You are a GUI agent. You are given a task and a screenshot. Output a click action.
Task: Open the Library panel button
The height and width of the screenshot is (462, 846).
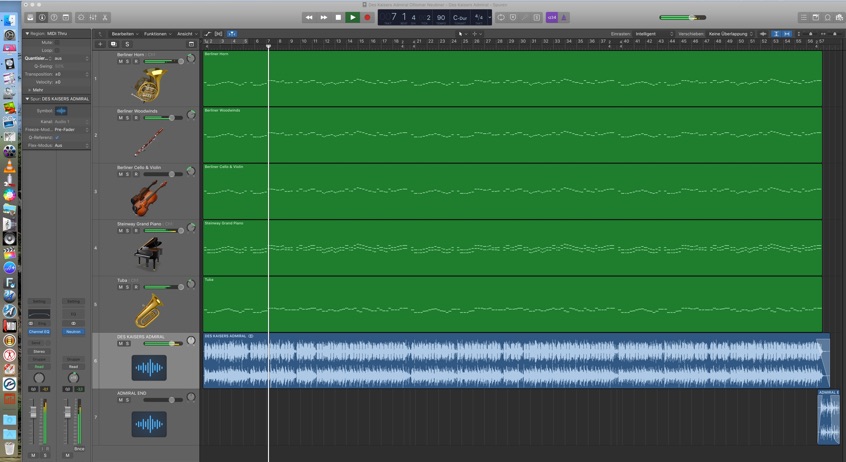(x=30, y=17)
